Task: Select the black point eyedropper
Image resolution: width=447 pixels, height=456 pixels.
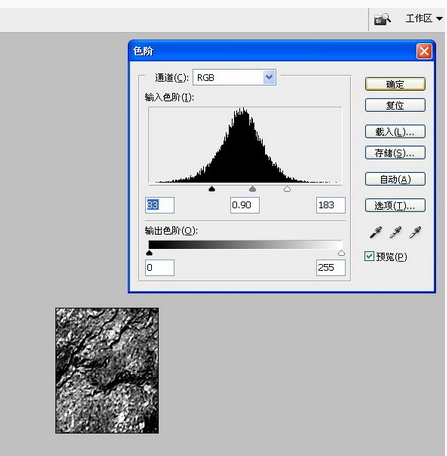Action: coord(376,232)
